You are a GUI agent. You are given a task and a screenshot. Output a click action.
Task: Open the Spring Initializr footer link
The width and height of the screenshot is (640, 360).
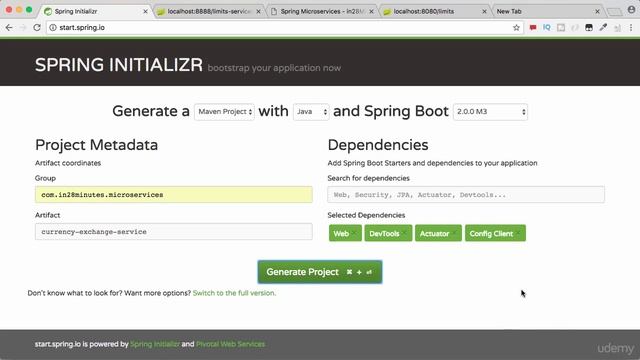[155, 344]
